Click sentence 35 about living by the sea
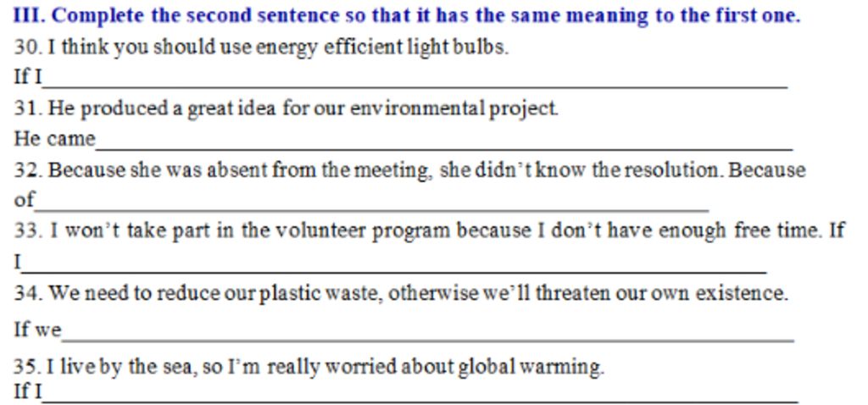Image resolution: width=868 pixels, height=405 pixels. click(x=309, y=367)
